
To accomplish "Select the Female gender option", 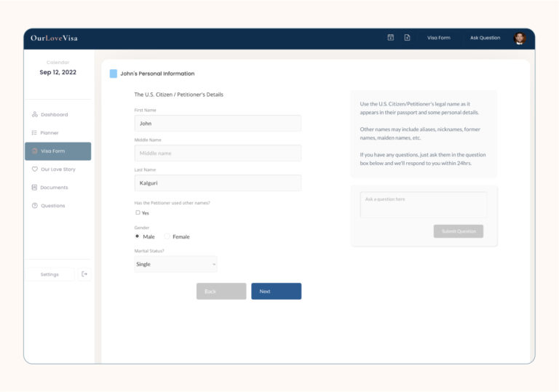I will point(167,236).
